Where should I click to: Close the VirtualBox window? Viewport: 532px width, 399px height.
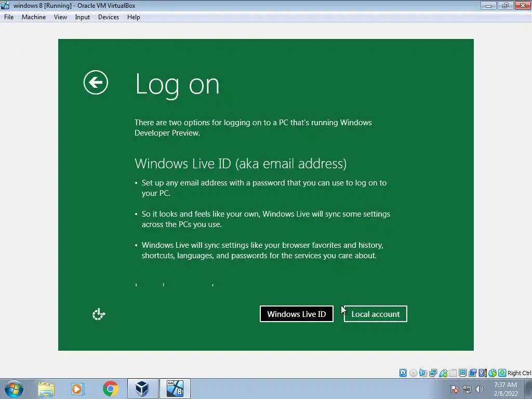523,5
